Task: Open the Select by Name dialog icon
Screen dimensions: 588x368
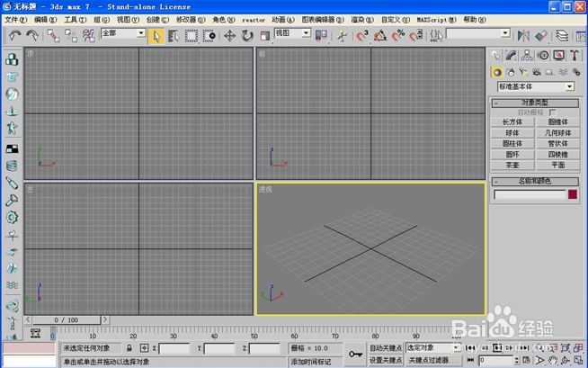Action: pyautogui.click(x=174, y=36)
